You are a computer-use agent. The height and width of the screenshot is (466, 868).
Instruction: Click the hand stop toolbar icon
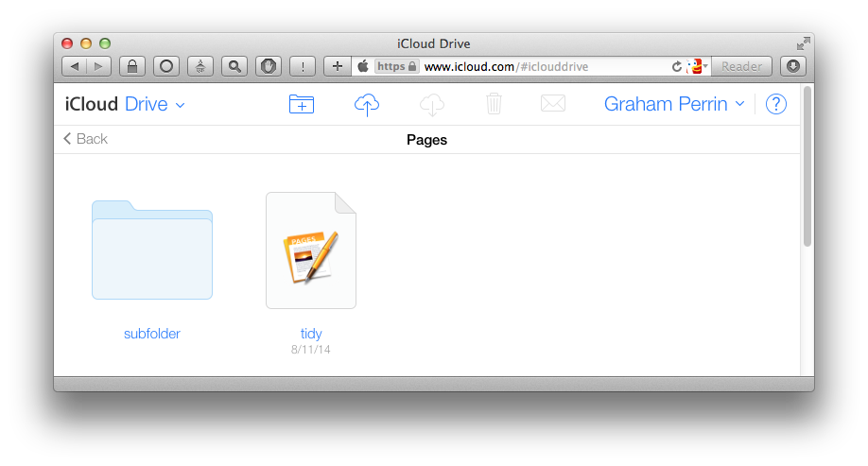(x=269, y=66)
